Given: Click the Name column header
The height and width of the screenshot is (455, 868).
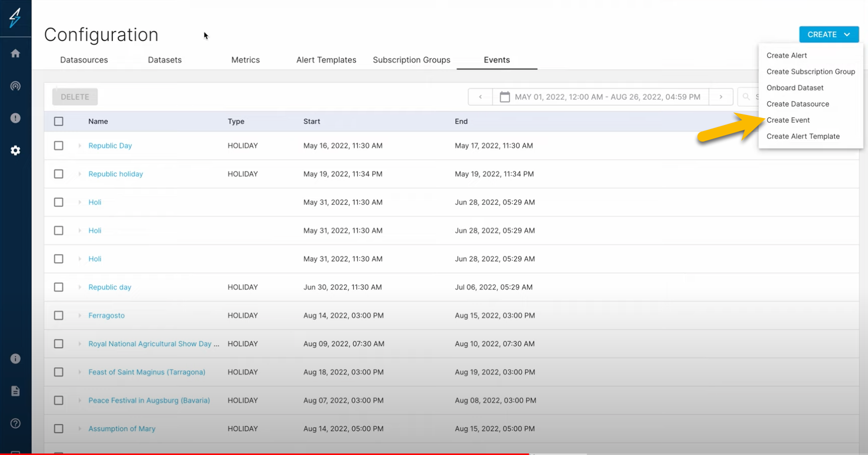Looking at the screenshot, I should pyautogui.click(x=98, y=122).
